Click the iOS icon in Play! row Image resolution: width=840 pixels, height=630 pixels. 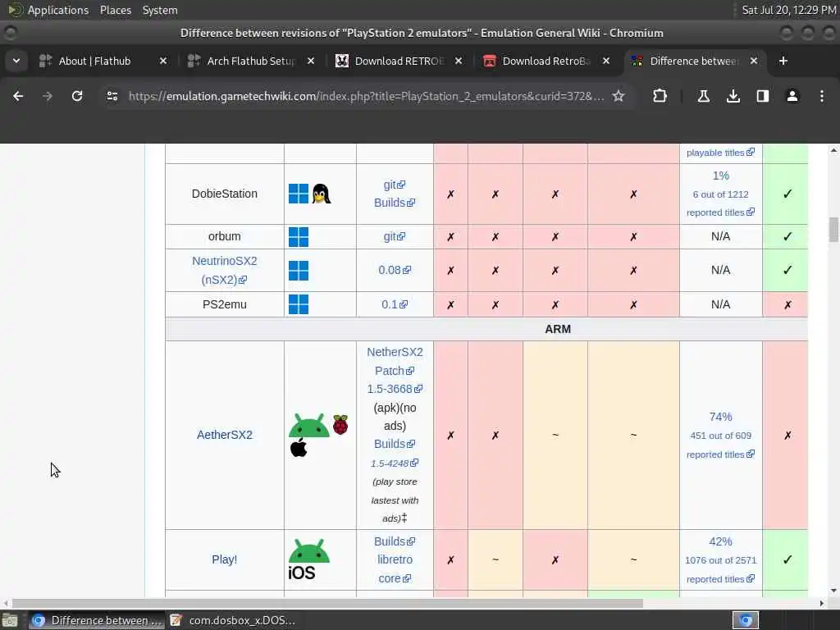pyautogui.click(x=302, y=573)
